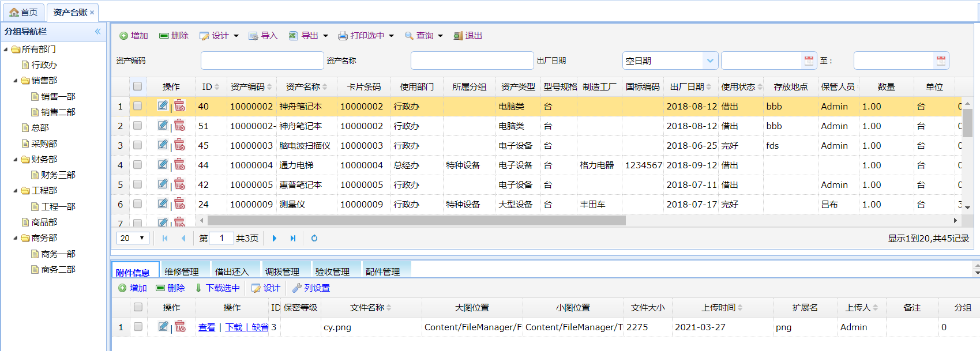Open calendar picker for start date field

tap(809, 61)
